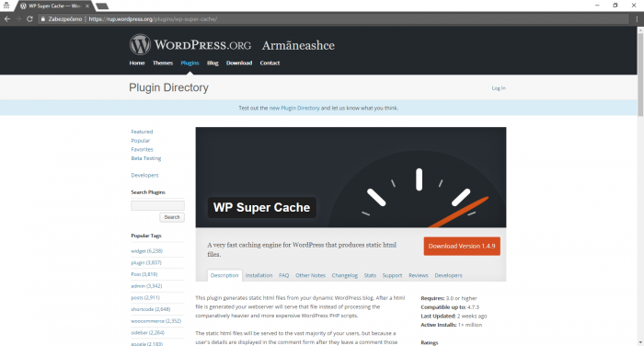Switch to the FAQ tab
The height and width of the screenshot is (346, 644).
(x=283, y=275)
